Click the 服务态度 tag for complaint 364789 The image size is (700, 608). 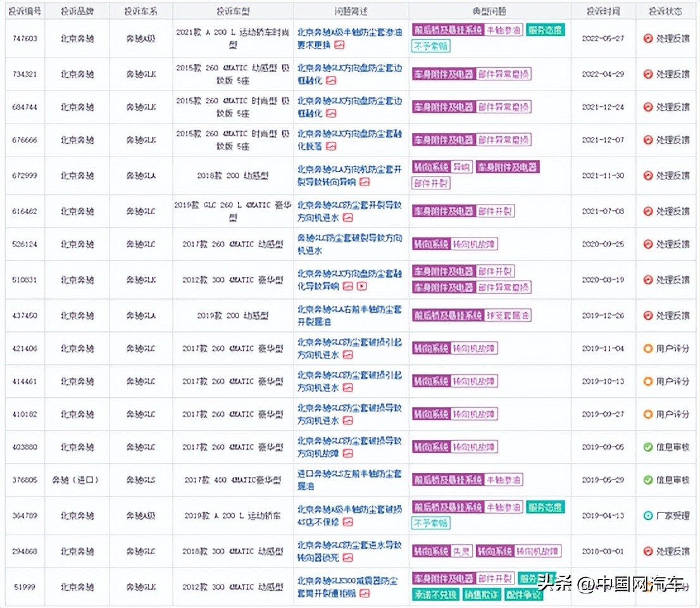tap(546, 507)
